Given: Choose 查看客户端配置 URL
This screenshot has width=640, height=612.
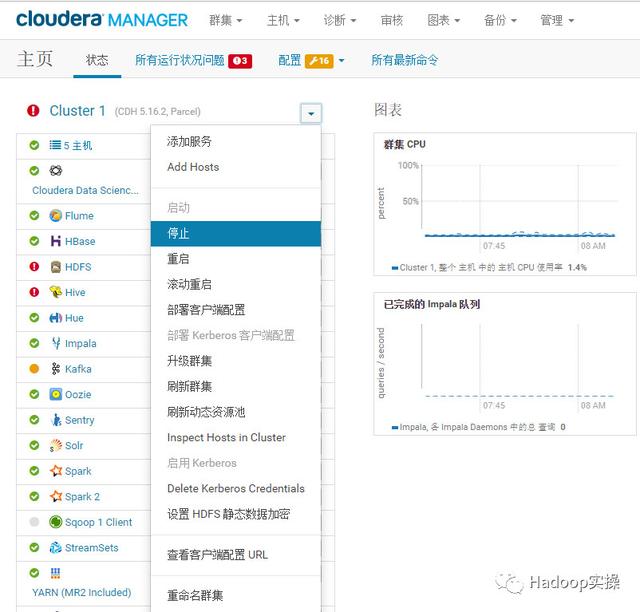Looking at the screenshot, I should [236, 555].
